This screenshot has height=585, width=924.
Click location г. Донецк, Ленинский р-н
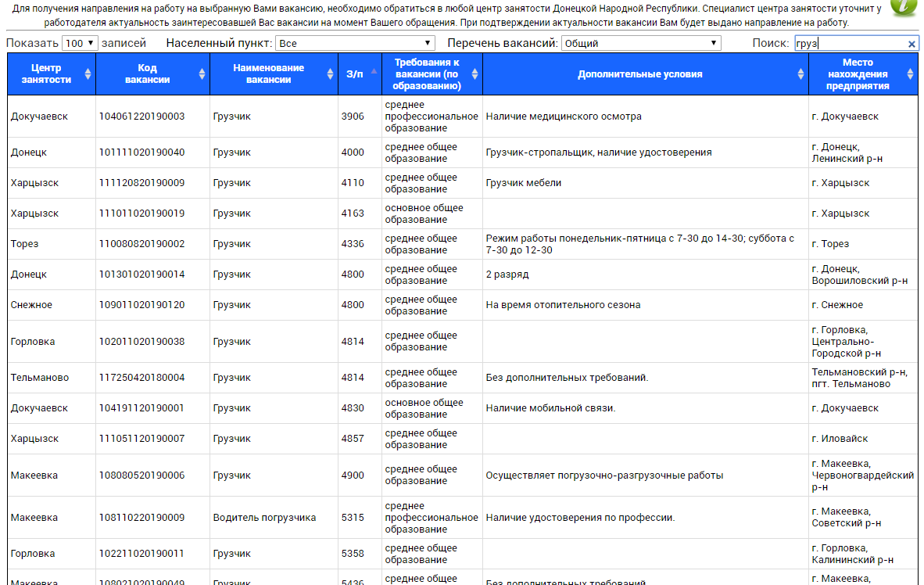point(847,153)
